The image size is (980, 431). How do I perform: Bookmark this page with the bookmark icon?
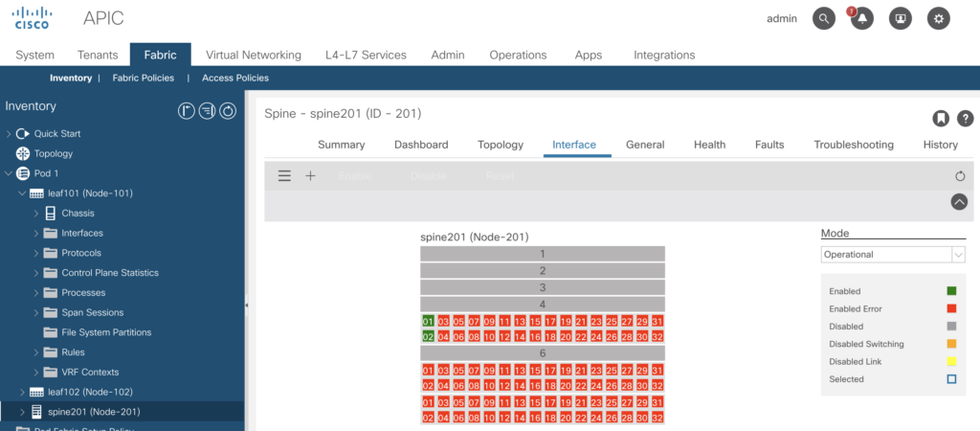941,118
